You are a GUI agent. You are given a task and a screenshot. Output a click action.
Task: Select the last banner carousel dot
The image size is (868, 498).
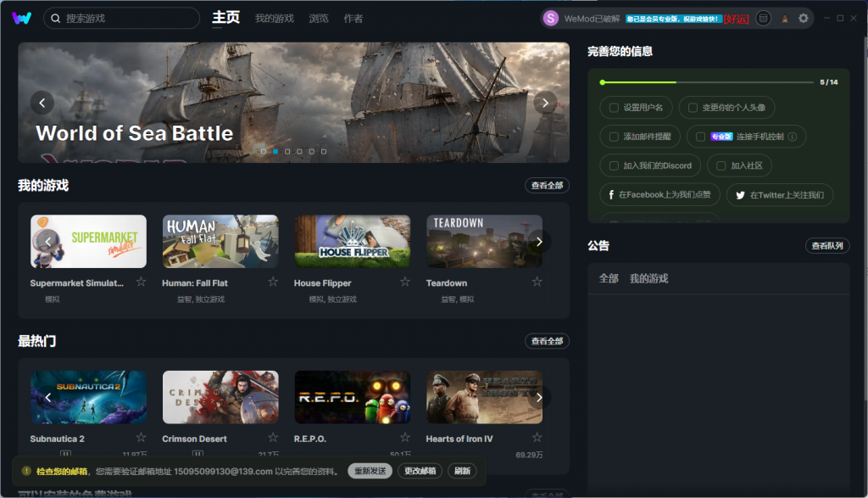pyautogui.click(x=324, y=151)
